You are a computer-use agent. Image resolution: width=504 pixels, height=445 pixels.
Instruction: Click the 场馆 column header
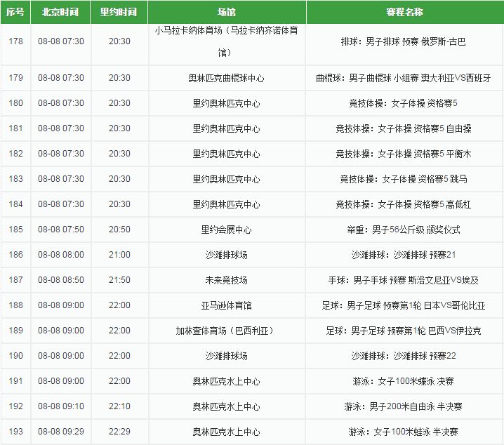pyautogui.click(x=227, y=12)
